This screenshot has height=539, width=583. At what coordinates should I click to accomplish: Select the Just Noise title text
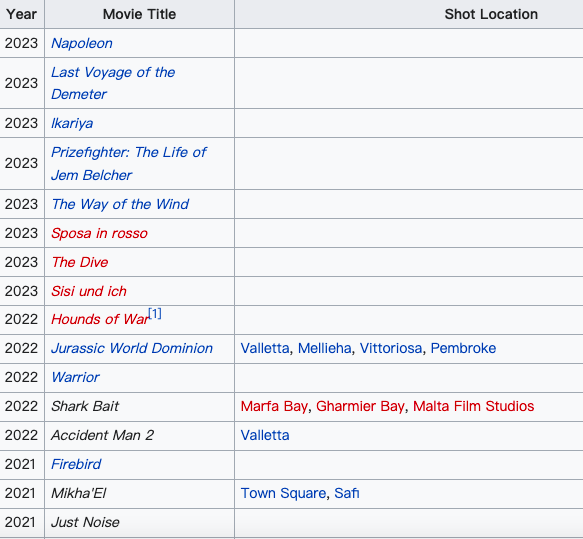pyautogui.click(x=86, y=522)
